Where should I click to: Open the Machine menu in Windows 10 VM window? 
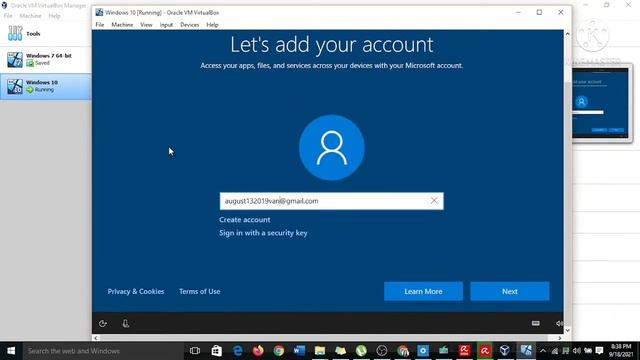(122, 25)
